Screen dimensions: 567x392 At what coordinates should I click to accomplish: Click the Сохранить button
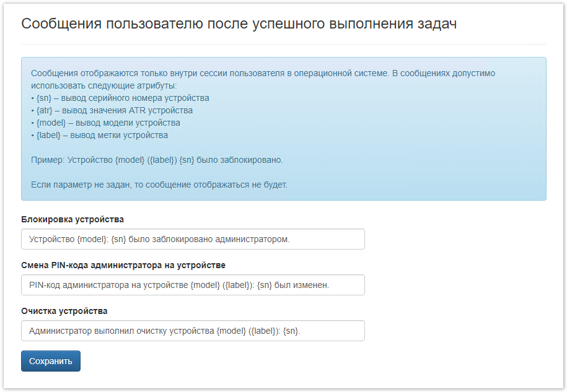pos(51,361)
